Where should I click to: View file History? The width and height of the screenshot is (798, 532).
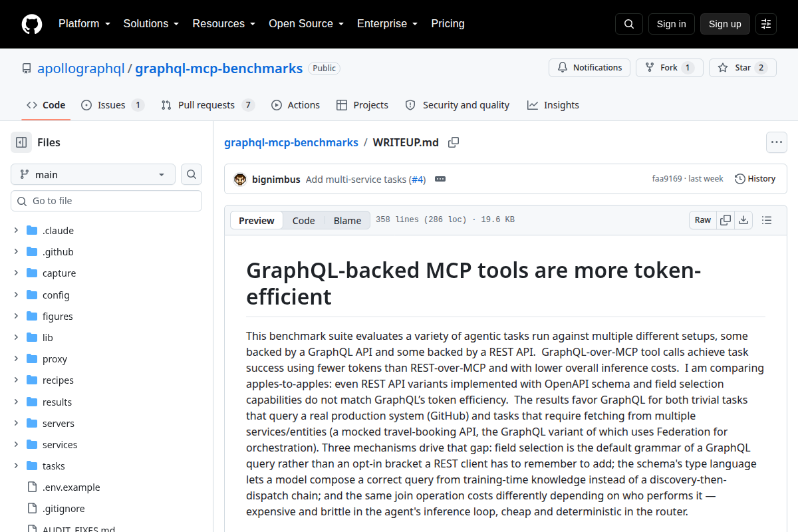pyautogui.click(x=755, y=179)
